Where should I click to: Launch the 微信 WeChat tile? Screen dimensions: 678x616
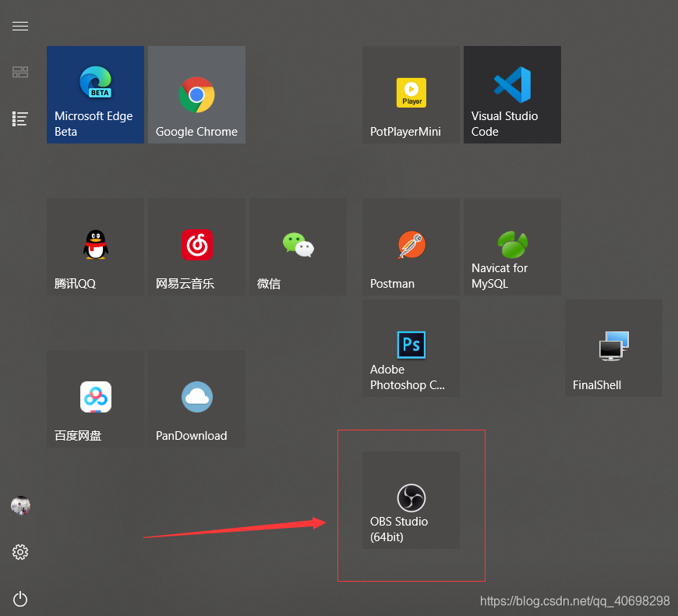click(x=298, y=246)
